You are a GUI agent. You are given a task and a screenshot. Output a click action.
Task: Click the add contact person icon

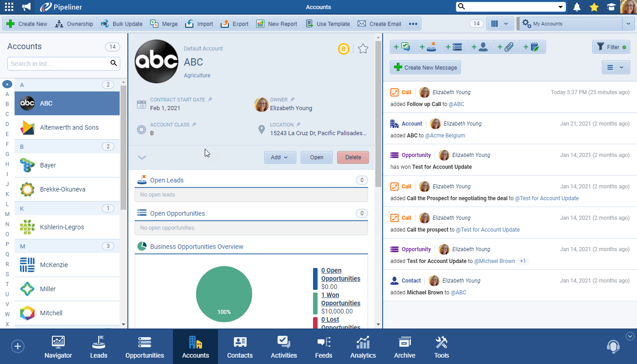click(x=481, y=47)
